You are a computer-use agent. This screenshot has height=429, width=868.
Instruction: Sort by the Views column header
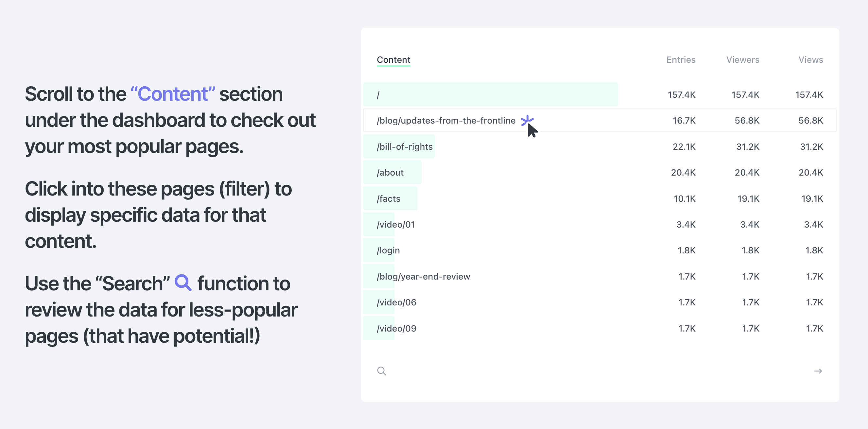click(x=810, y=60)
